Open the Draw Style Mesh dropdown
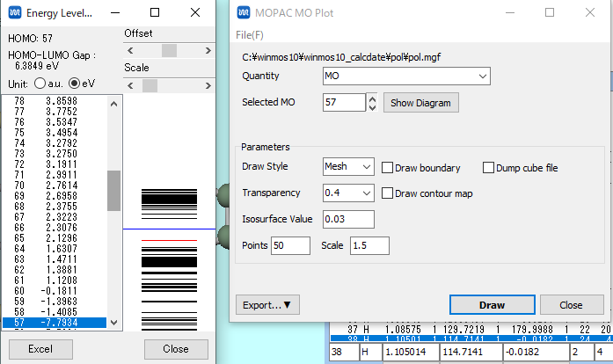This screenshot has height=364, width=613. [348, 166]
